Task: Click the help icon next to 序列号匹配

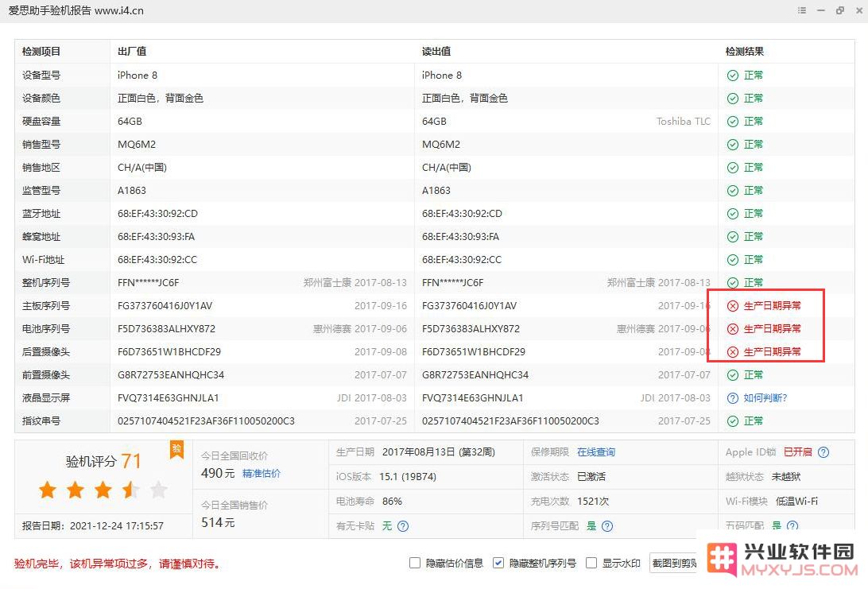Action: (607, 526)
